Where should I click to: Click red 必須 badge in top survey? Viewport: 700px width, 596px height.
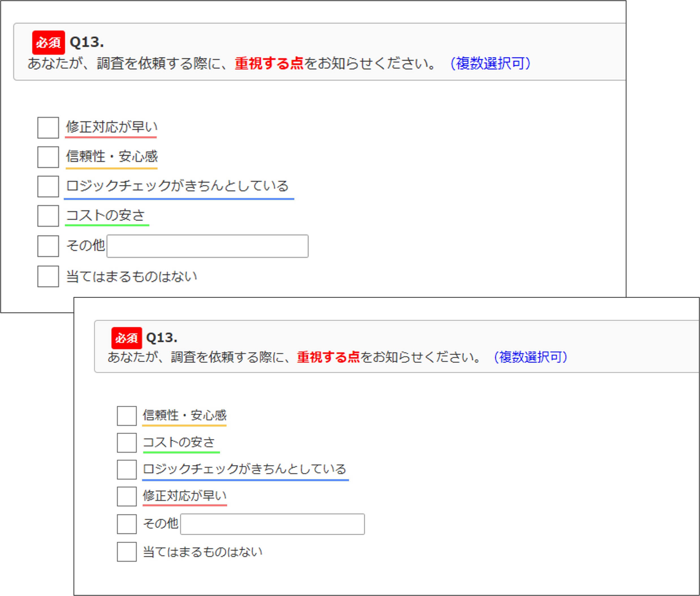click(x=48, y=42)
